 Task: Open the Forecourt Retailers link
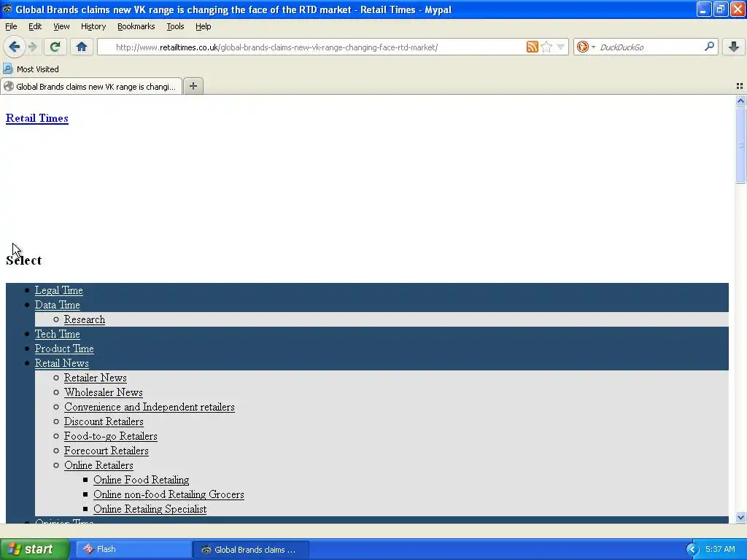(107, 451)
